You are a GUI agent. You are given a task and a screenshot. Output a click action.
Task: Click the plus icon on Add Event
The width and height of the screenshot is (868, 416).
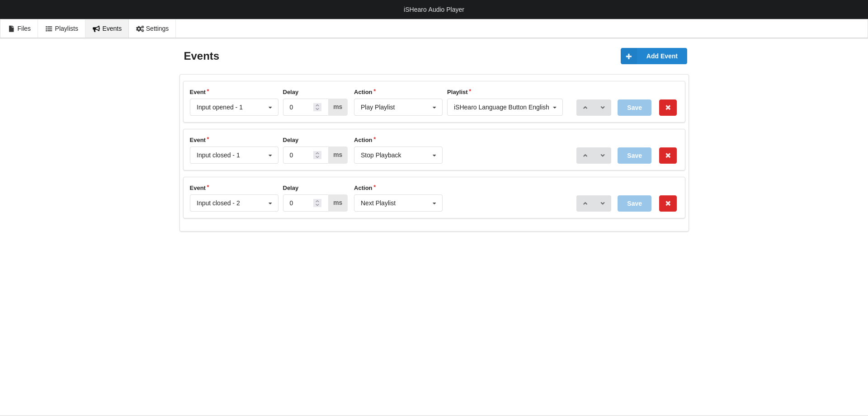pyautogui.click(x=628, y=57)
